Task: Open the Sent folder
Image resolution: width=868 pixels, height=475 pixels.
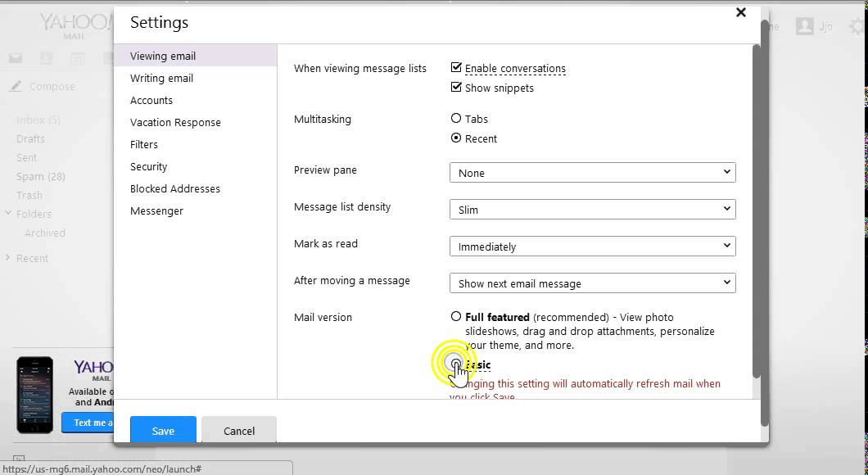Action: coord(26,157)
